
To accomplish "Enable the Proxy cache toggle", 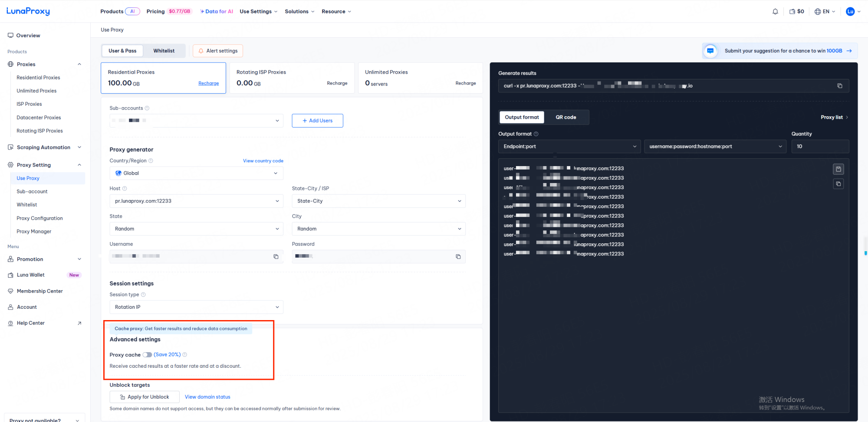I will [x=147, y=355].
